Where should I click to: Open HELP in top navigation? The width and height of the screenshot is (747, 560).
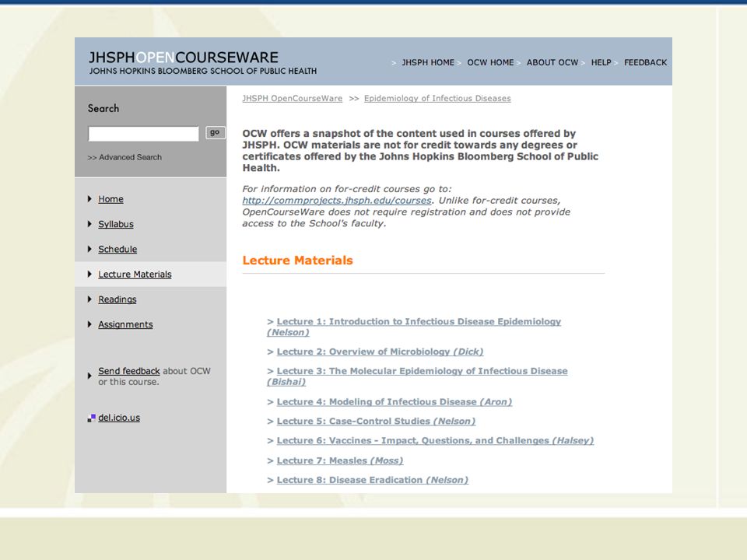point(601,62)
